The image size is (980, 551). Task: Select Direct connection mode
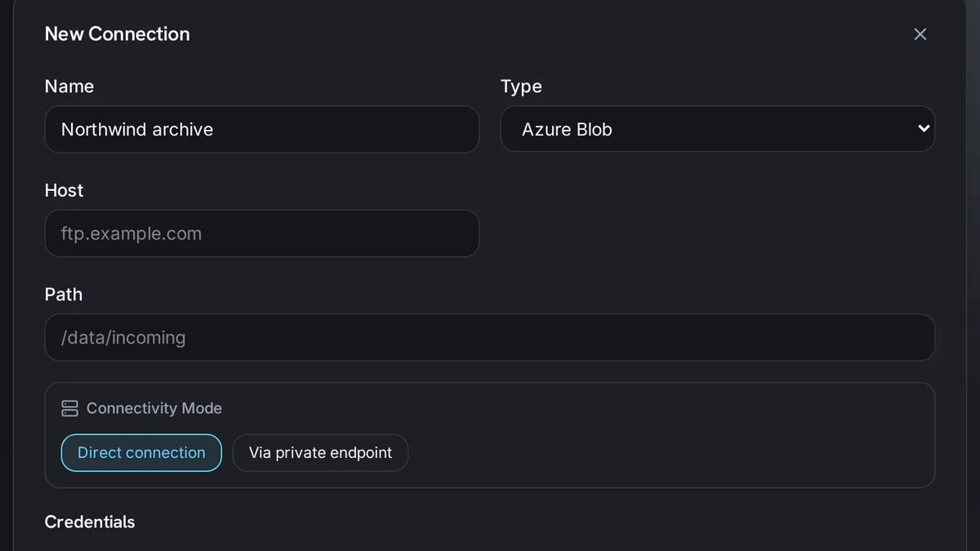[141, 453]
